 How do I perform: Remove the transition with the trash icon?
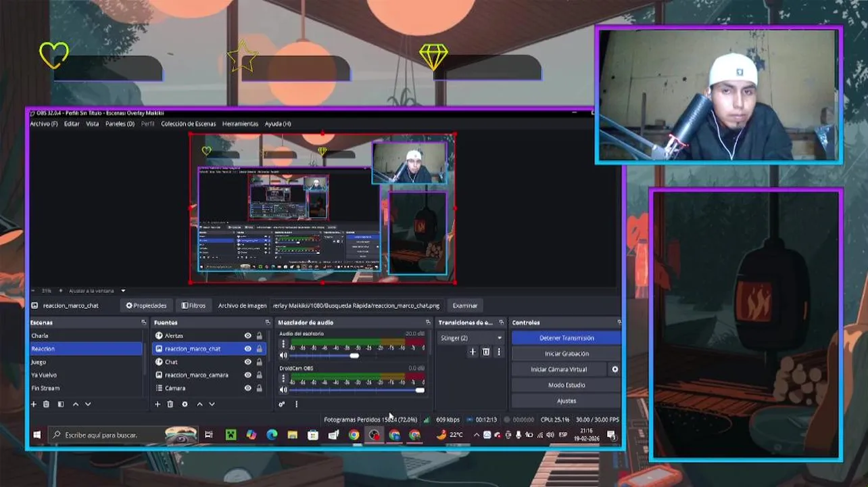pyautogui.click(x=485, y=352)
